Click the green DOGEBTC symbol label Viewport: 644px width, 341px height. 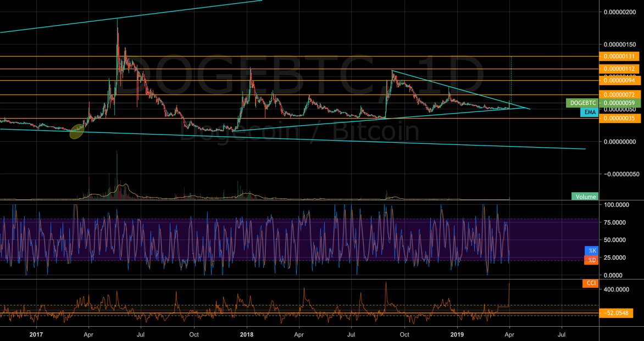583,103
